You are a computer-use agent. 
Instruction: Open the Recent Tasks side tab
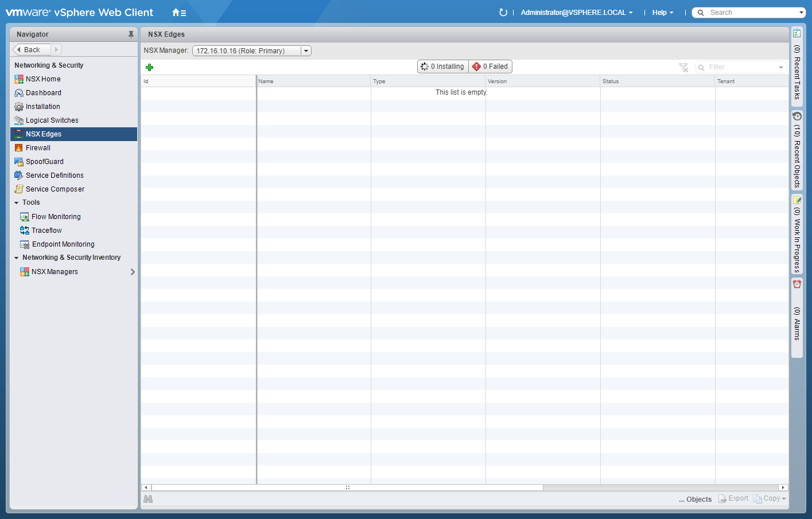pos(797,66)
